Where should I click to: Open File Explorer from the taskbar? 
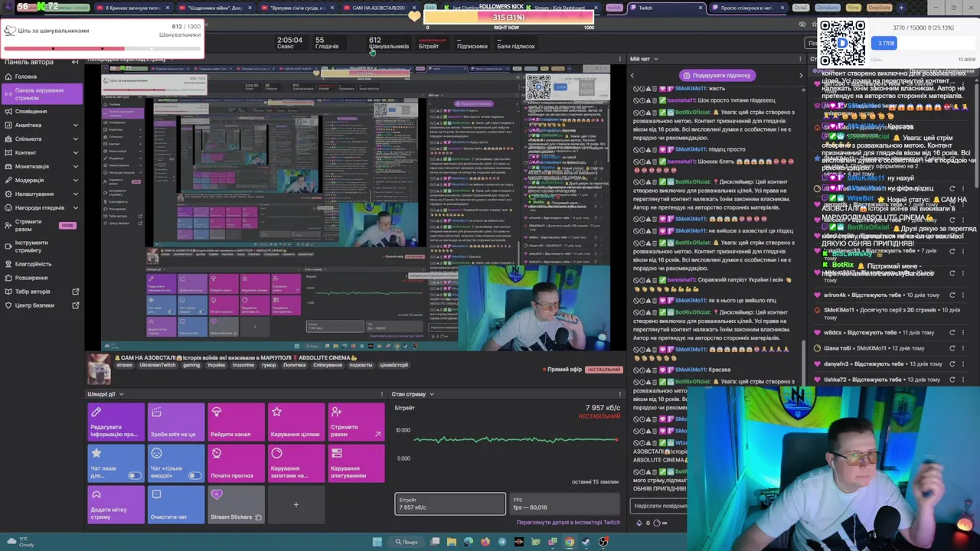pos(451,542)
